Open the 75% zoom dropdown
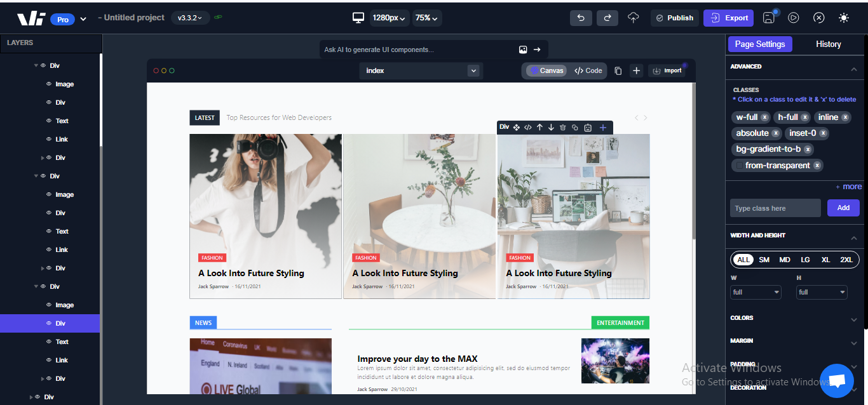868x405 pixels. (427, 18)
